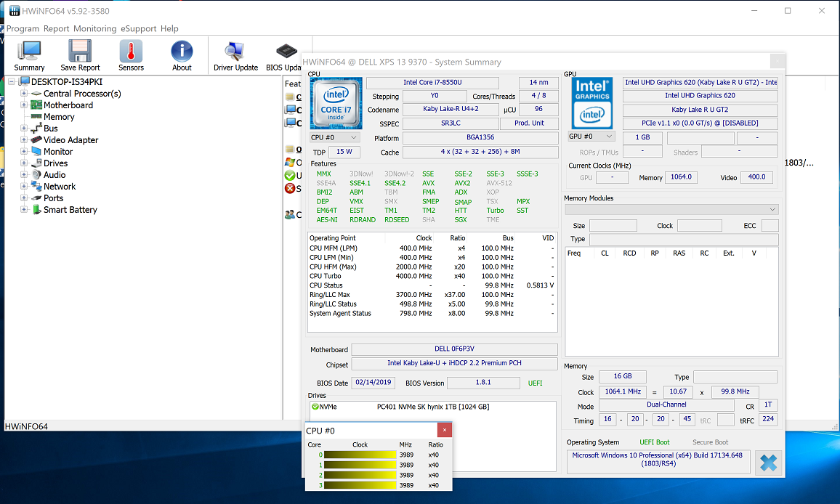Click the Intel Graphics logo

pyautogui.click(x=592, y=103)
